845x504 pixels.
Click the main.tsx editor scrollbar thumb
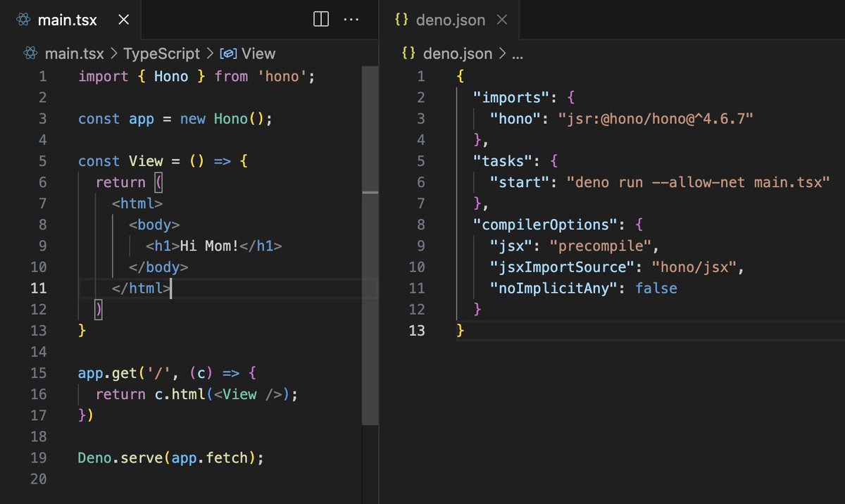coord(370,246)
